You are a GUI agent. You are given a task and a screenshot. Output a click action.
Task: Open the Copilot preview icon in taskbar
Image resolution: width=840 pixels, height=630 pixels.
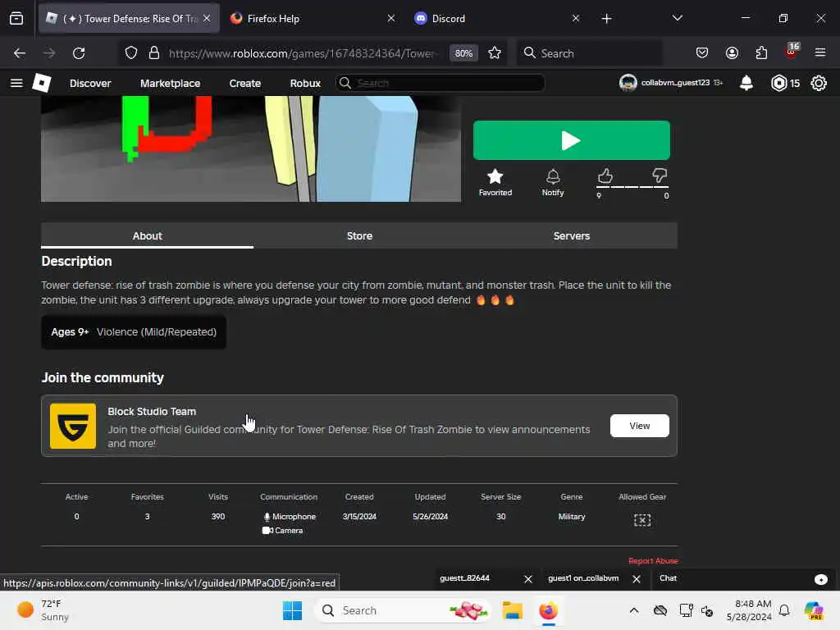[x=814, y=610]
